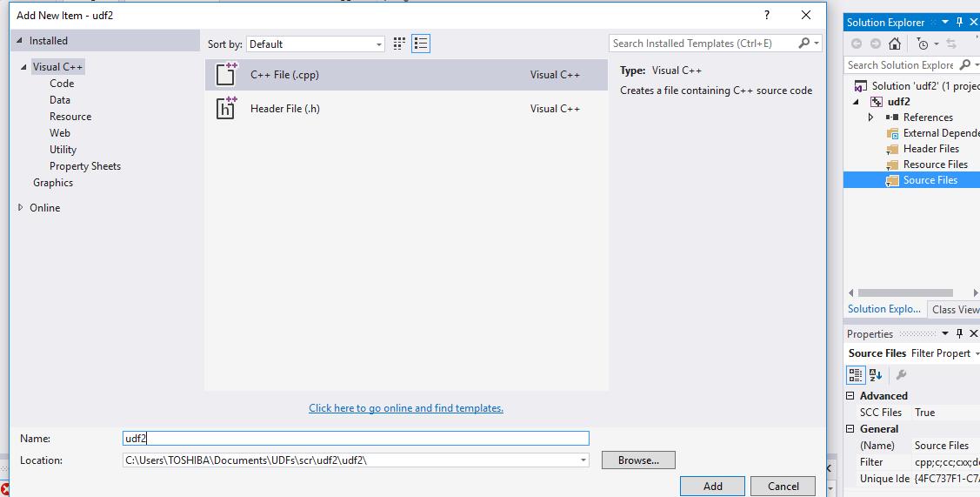Close the Properties panel

[x=973, y=333]
